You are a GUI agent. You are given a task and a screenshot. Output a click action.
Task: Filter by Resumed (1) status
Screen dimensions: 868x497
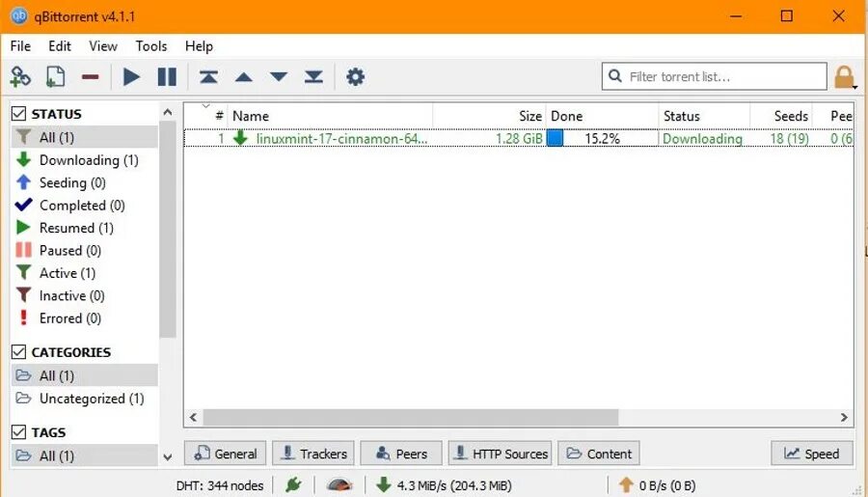(84, 228)
